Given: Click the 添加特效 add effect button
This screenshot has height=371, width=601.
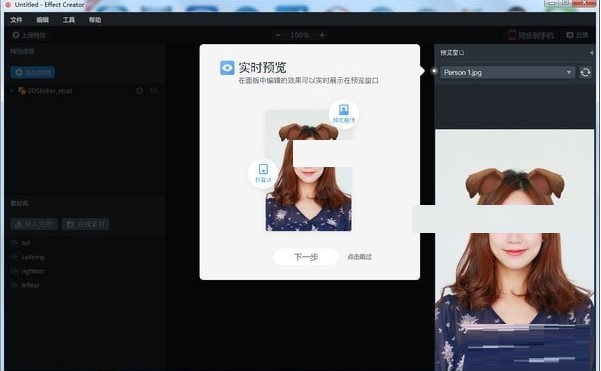Looking at the screenshot, I should (33, 72).
